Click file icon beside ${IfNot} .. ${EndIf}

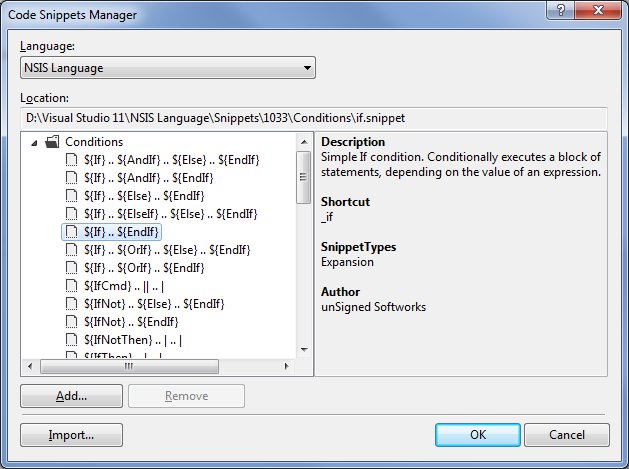(71, 322)
